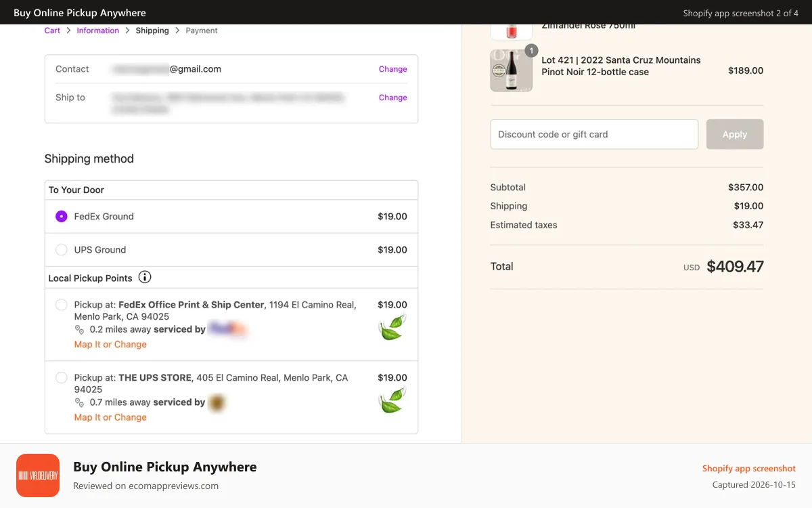Click the Shipping method heading

coord(89,159)
